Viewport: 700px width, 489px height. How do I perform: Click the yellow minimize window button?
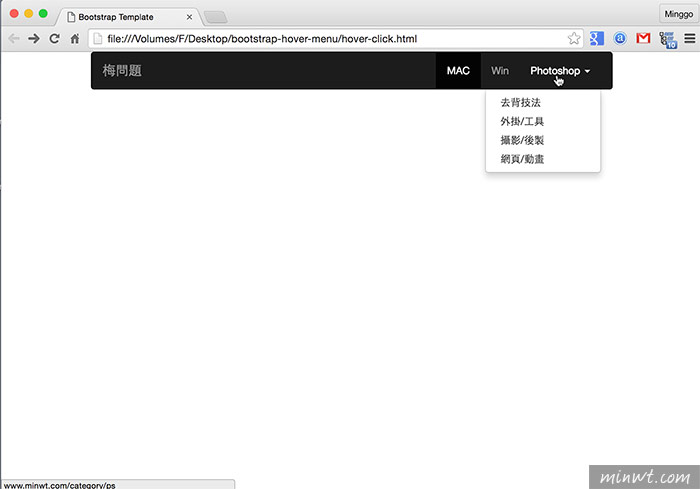pos(29,13)
